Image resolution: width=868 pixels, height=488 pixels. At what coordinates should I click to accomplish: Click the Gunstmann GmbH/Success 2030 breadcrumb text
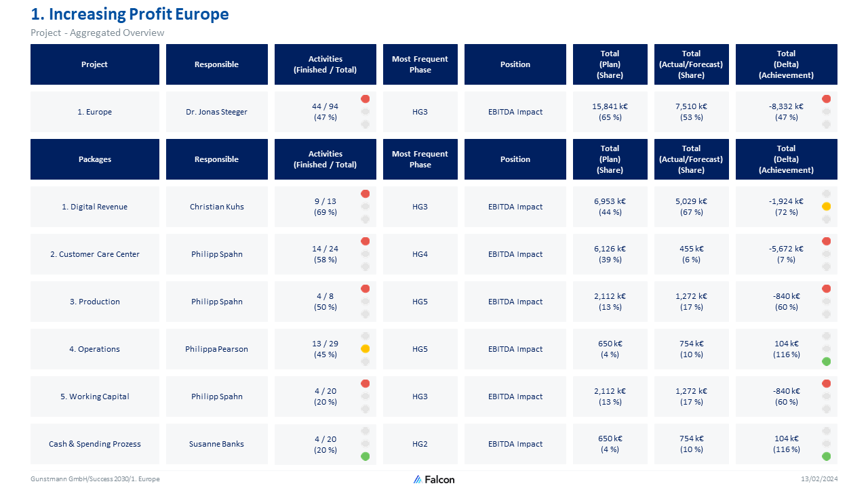point(95,479)
